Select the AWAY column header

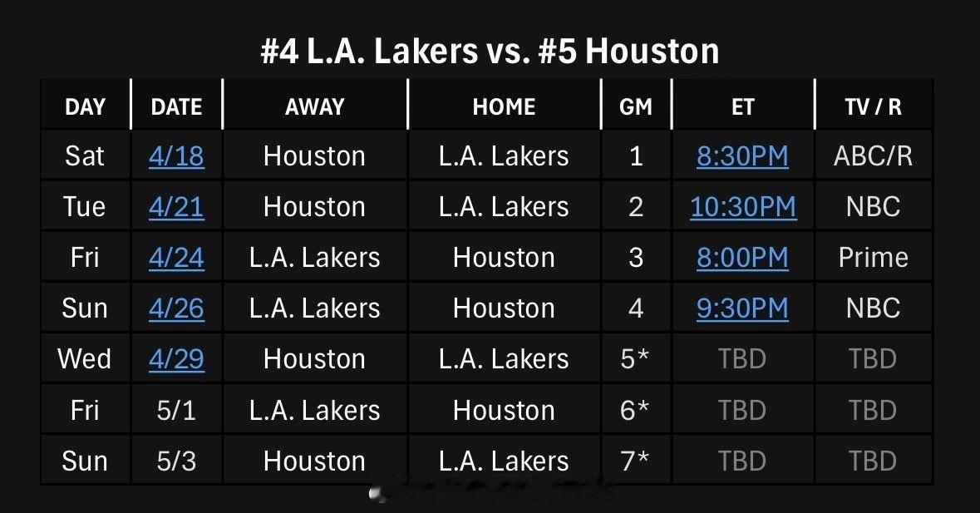pyautogui.click(x=314, y=106)
